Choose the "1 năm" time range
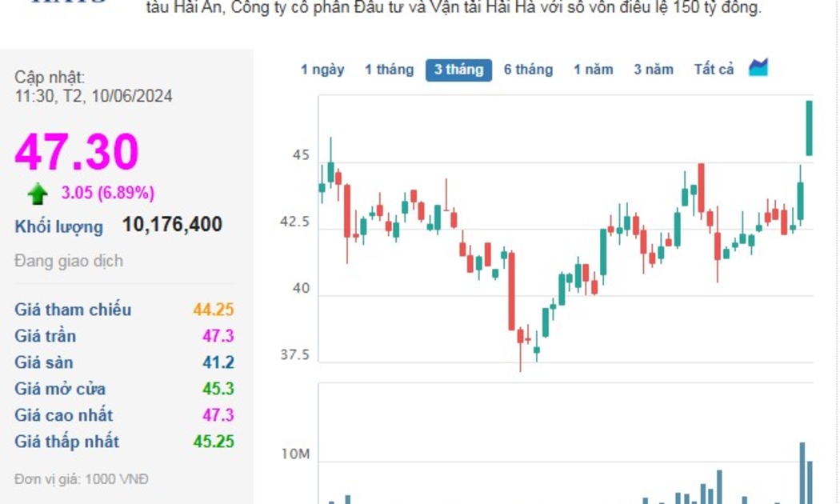Viewport: 840px width, 504px height. pos(593,70)
